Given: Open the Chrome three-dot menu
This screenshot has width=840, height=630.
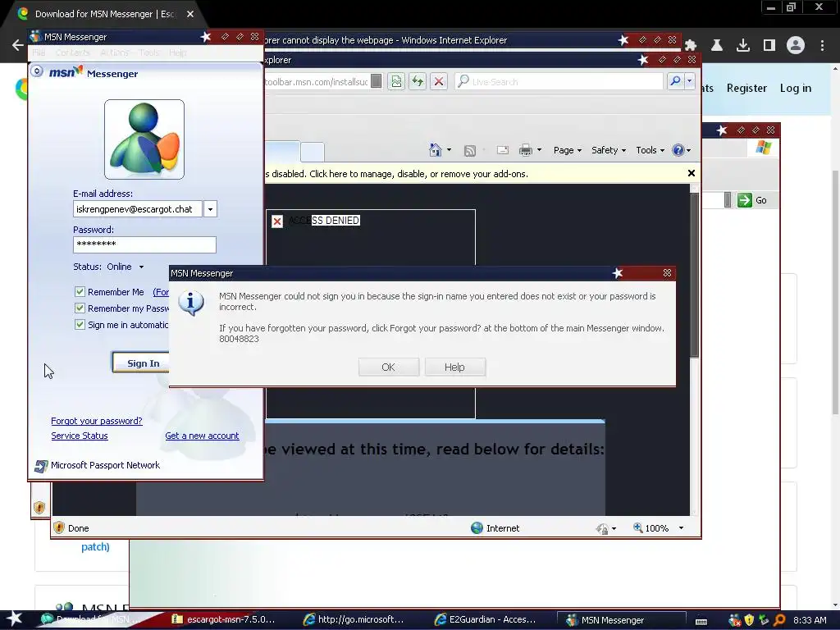Looking at the screenshot, I should 822,45.
